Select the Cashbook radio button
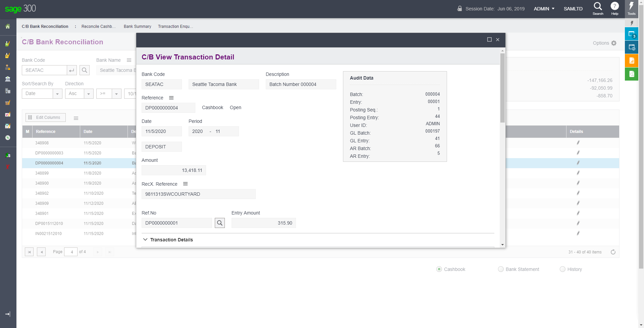Screen dimensions: 644x328 tap(439, 269)
